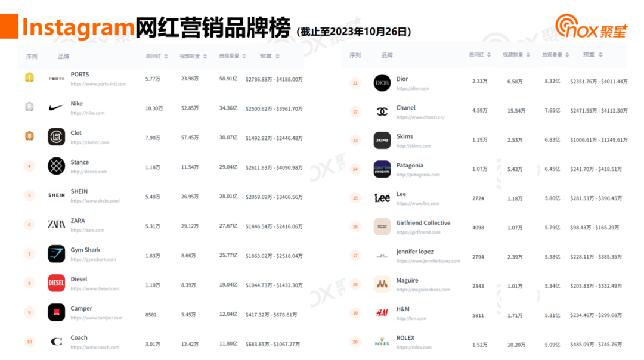
Task: Visit the https://dior.com link
Action: 413,88
